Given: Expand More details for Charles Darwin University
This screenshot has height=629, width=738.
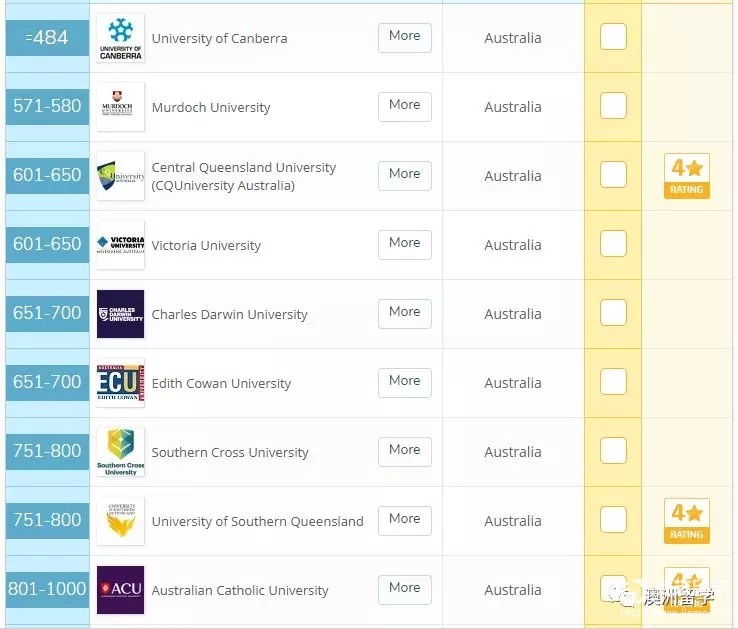Looking at the screenshot, I should point(404,312).
